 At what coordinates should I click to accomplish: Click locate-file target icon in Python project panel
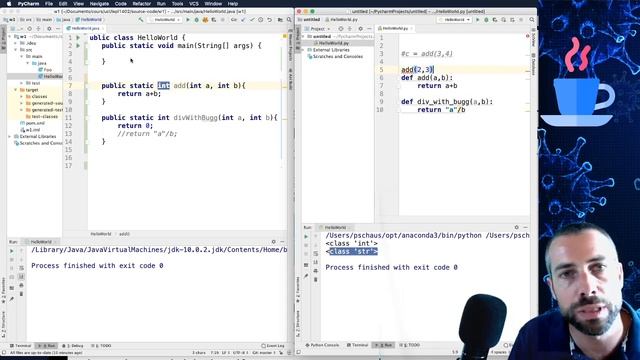[341, 29]
